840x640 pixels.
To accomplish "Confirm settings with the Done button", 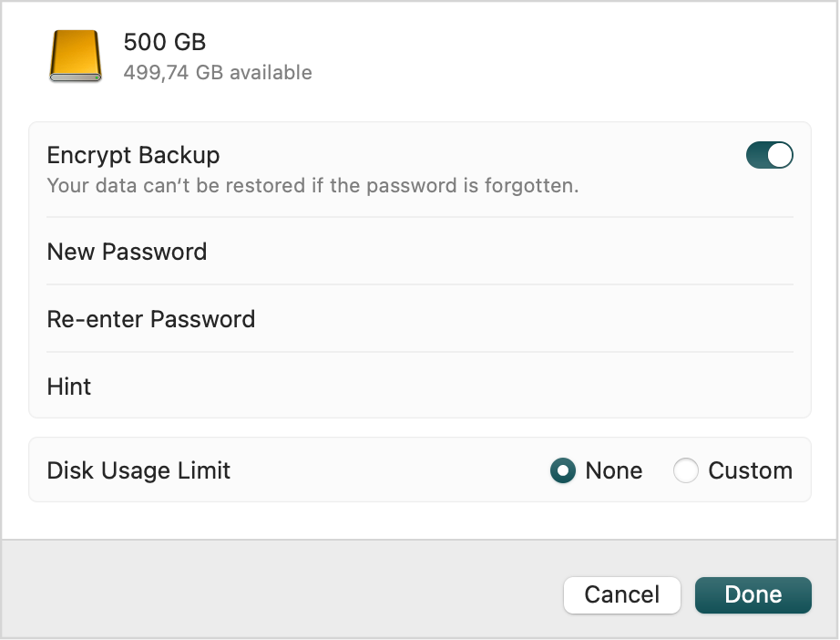I will click(x=753, y=594).
